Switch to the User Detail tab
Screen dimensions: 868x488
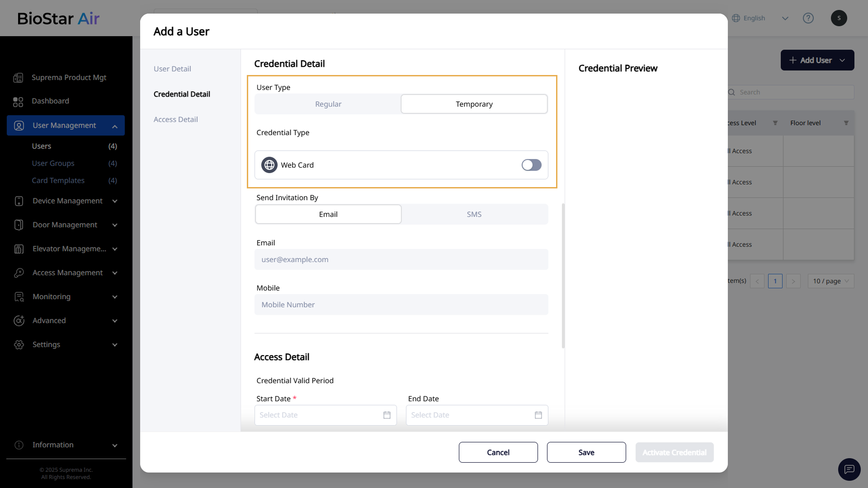click(x=172, y=69)
